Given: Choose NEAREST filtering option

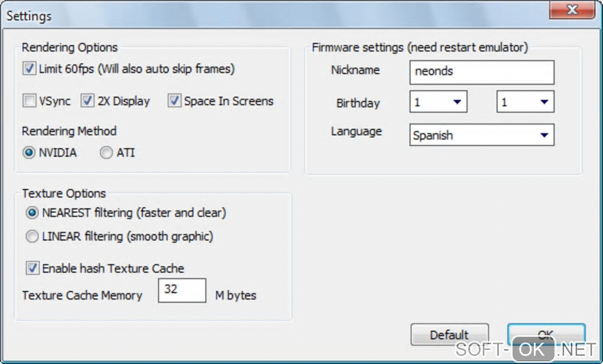Looking at the screenshot, I should pyautogui.click(x=33, y=213).
